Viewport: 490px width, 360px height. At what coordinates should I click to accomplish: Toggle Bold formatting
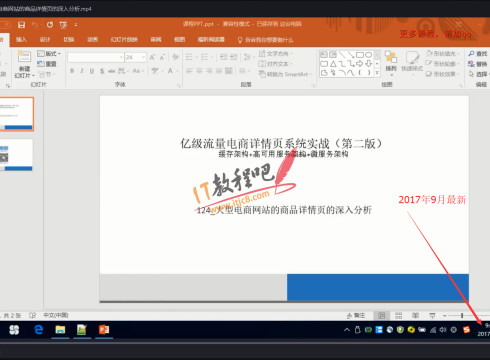coord(72,71)
